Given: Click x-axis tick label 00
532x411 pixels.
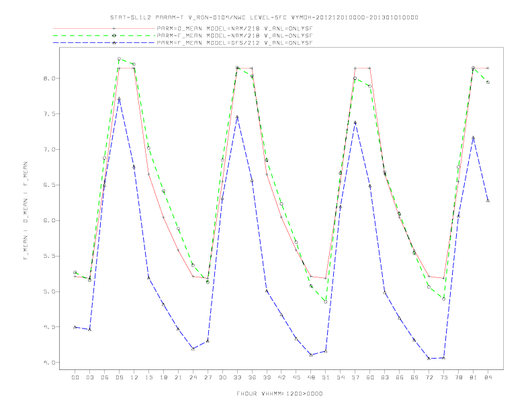Looking at the screenshot, I should coord(75,377).
